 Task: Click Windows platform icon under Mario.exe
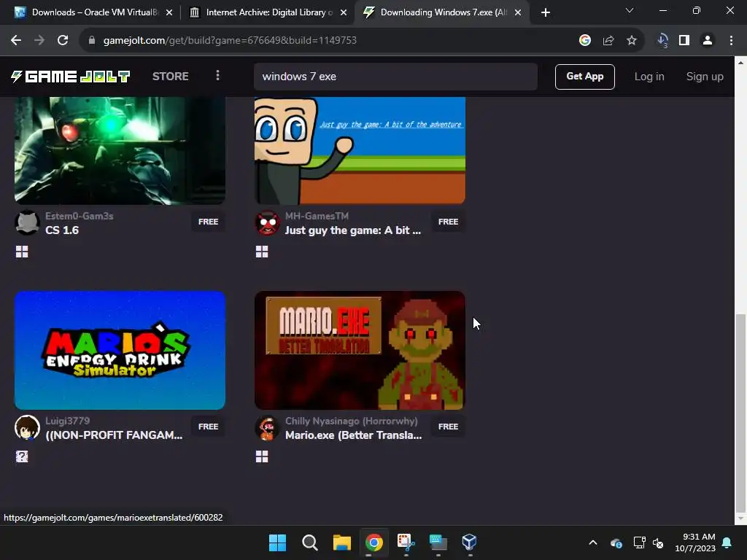262,456
